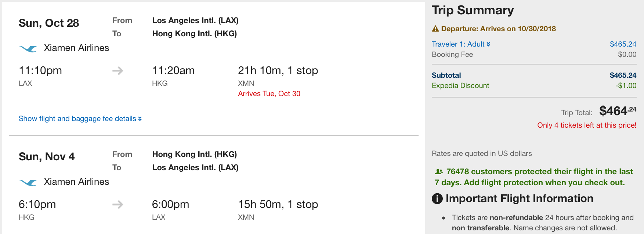The height and width of the screenshot is (234, 644).
Task: Click the Trip Total amount $464.24
Action: 618,111
